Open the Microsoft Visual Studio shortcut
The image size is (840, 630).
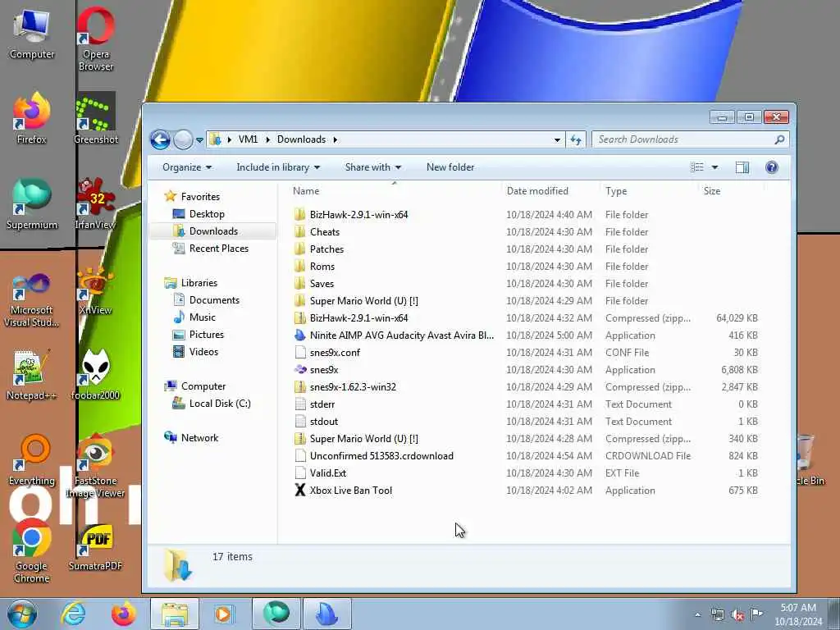[x=32, y=300]
